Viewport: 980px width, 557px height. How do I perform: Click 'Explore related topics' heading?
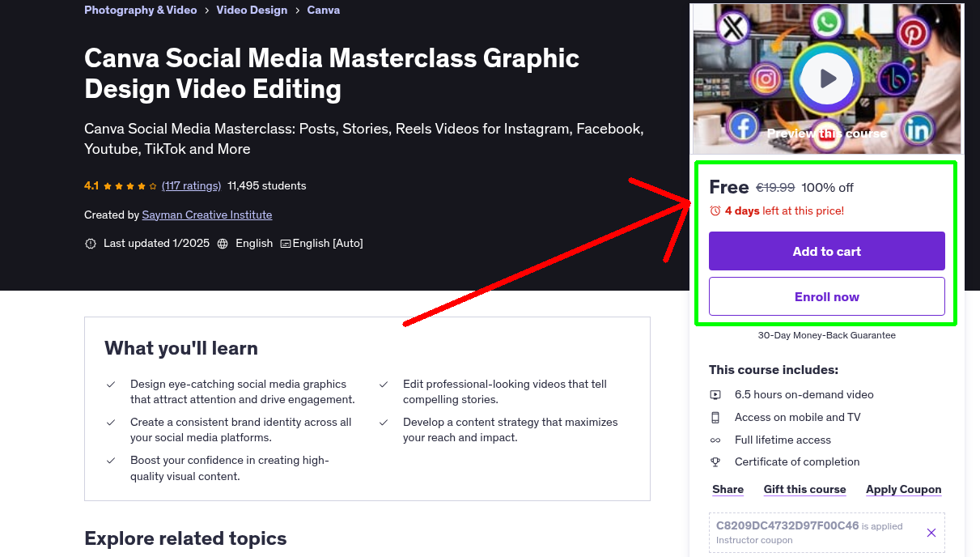pos(185,539)
